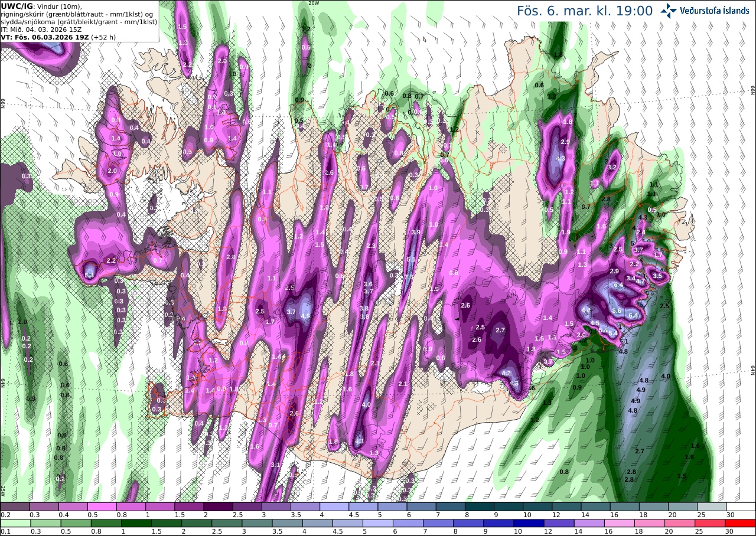Click the 0.1 label in the lower legend
The height and width of the screenshot is (536, 756).
click(4, 531)
